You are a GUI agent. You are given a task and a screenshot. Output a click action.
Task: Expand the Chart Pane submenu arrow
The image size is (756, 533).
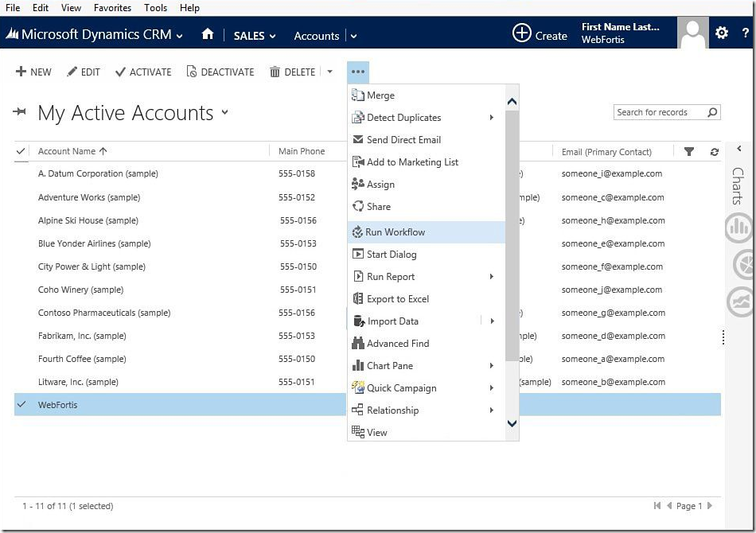tap(491, 365)
